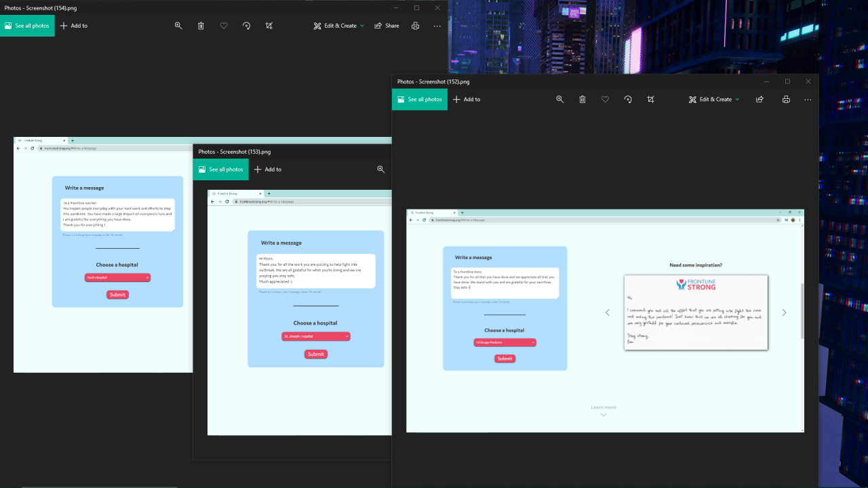The width and height of the screenshot is (868, 488).
Task: Open zoom control in Screenshot (153) window
Action: pyautogui.click(x=381, y=169)
